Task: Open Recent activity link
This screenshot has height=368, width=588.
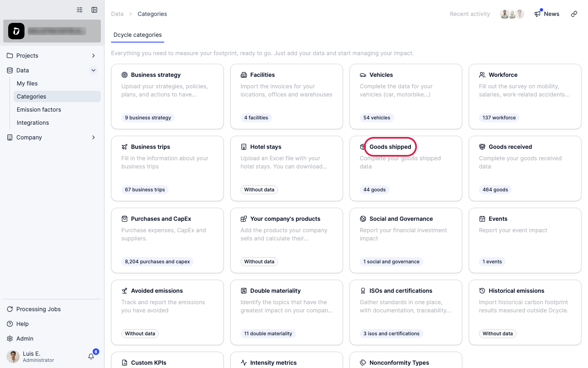Action: (470, 14)
